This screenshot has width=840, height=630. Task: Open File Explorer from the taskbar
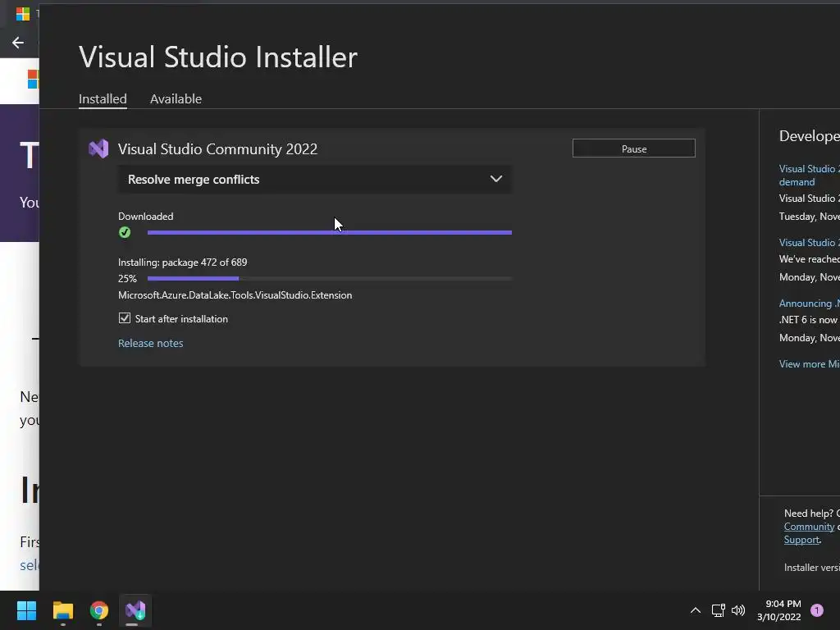pos(62,610)
